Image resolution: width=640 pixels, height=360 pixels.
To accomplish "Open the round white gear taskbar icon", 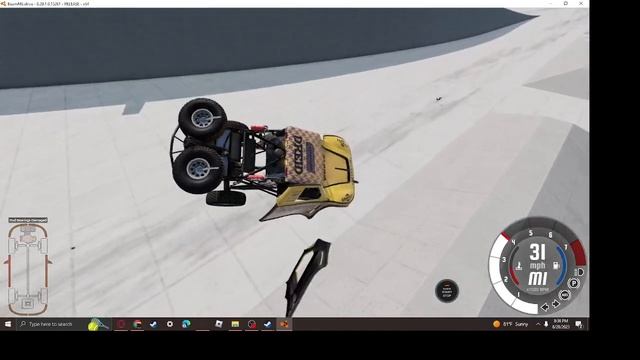I will click(170, 324).
